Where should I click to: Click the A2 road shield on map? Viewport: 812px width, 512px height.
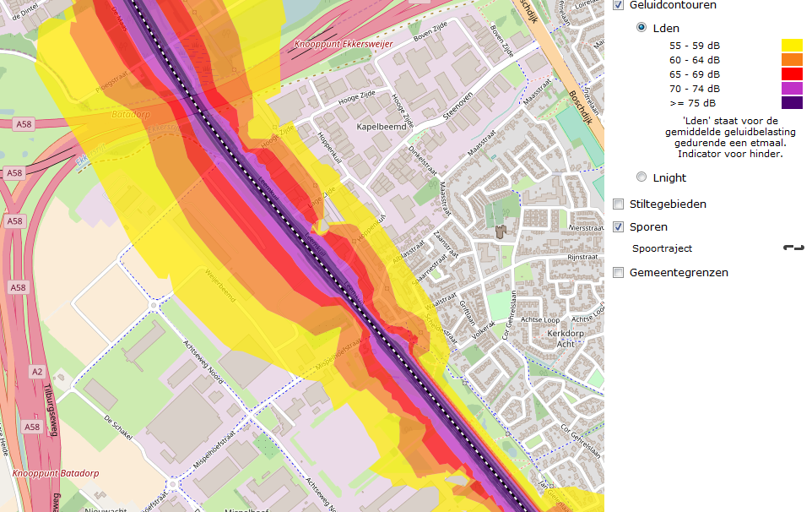pyautogui.click(x=35, y=371)
